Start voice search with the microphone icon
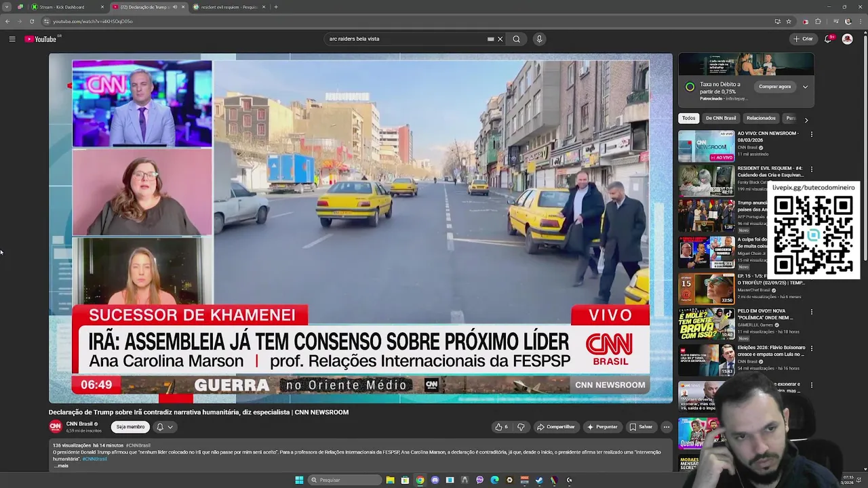 click(x=539, y=39)
